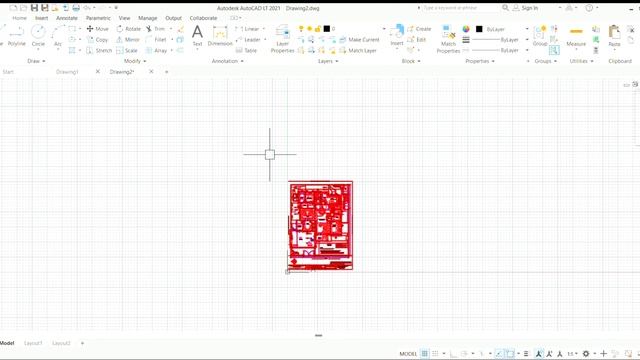Toggle grid display in status bar
640x360 pixels.
tap(424, 353)
